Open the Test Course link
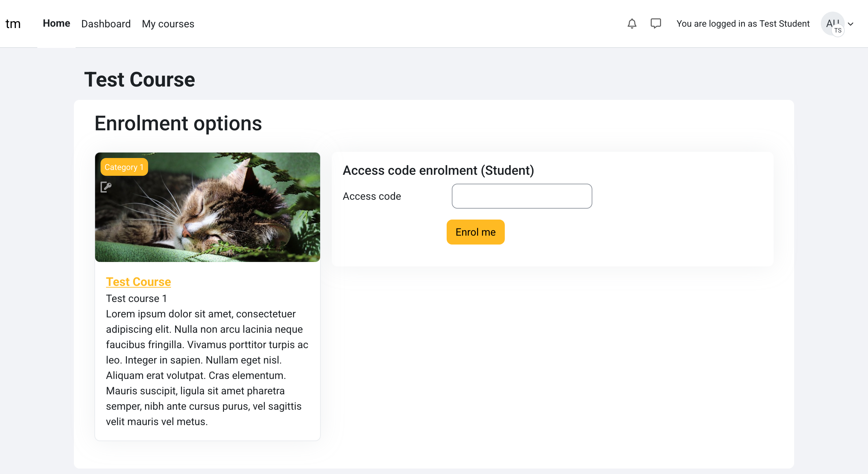This screenshot has height=474, width=868. [x=139, y=282]
